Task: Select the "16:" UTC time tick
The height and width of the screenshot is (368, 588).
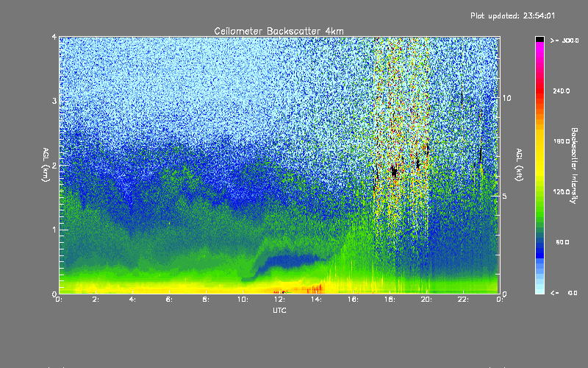Action: click(x=353, y=300)
